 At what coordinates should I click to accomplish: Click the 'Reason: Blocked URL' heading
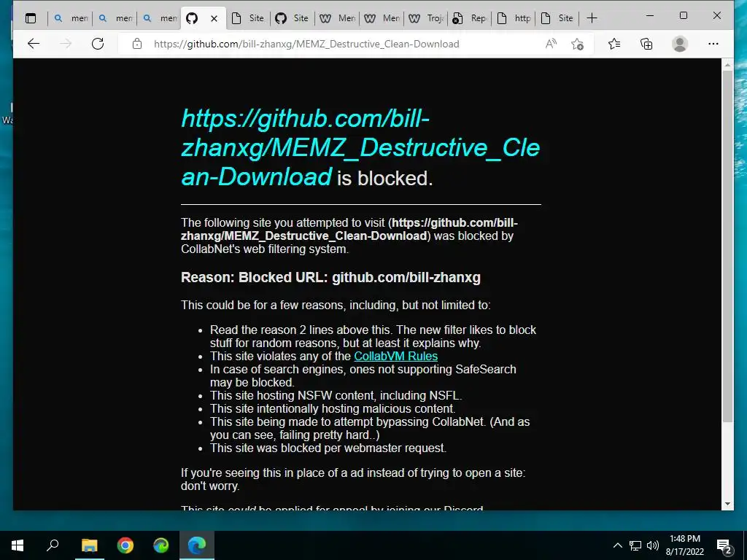pyautogui.click(x=330, y=277)
